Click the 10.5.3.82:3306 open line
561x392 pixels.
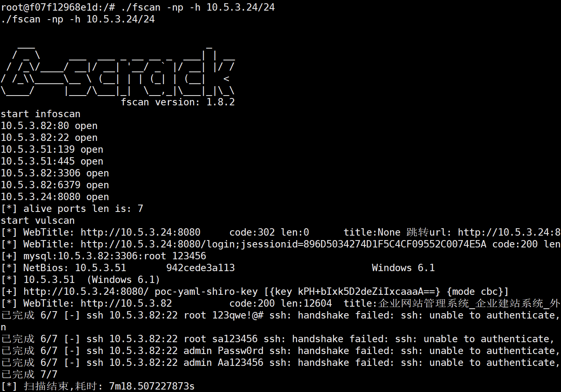55,173
